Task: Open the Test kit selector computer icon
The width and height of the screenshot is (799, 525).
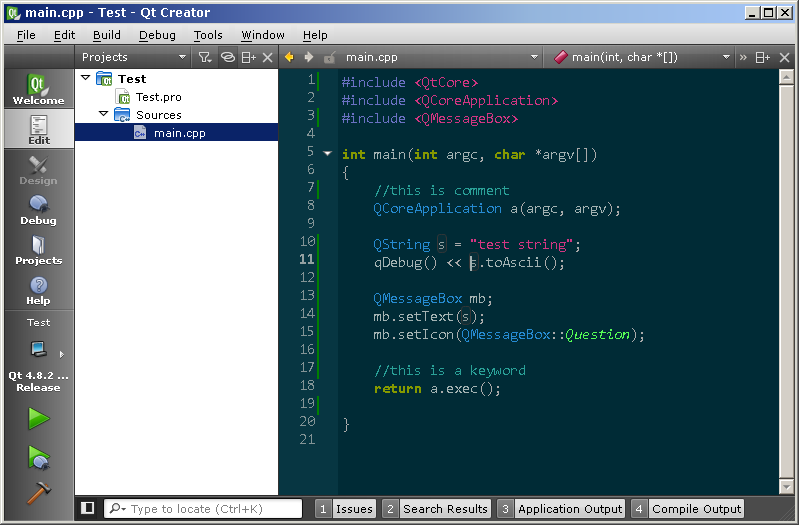Action: (x=39, y=349)
